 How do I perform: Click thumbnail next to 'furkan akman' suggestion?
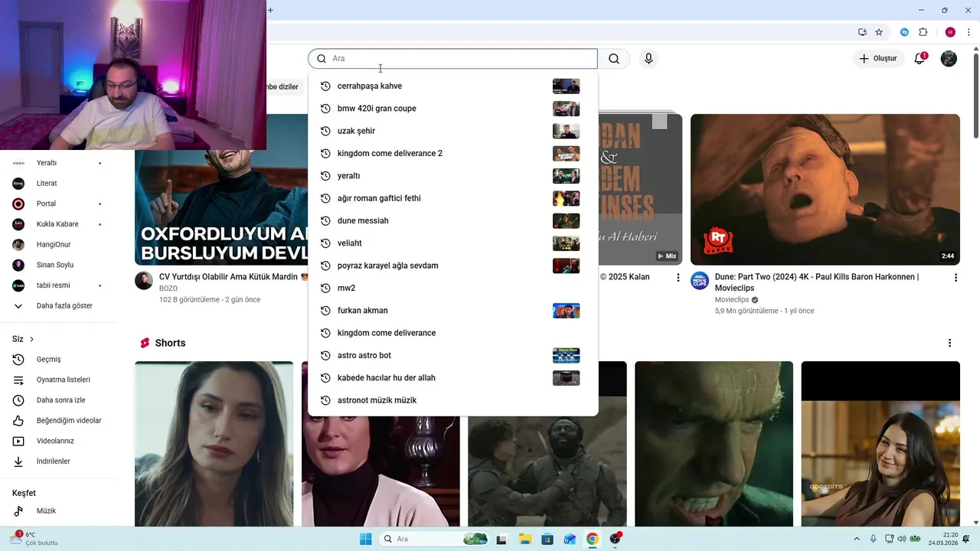pyautogui.click(x=566, y=311)
